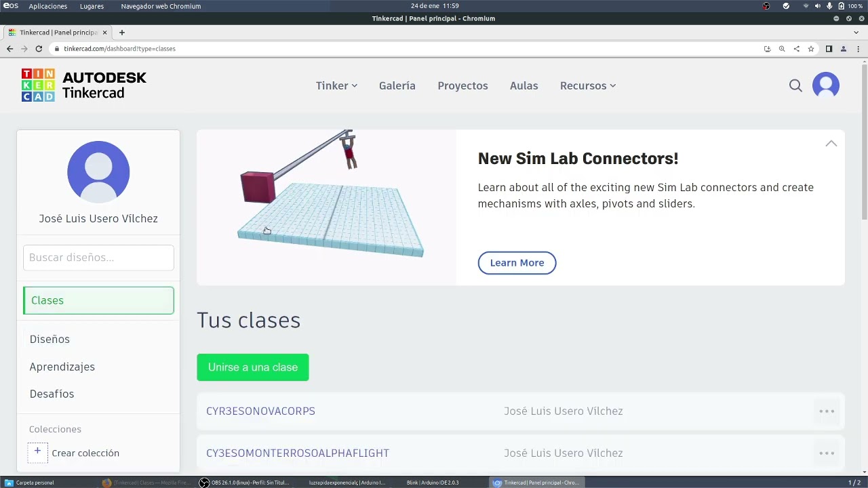868x488 pixels.
Task: Open the Wi-Fi indicator in the system tray
Action: click(x=806, y=6)
